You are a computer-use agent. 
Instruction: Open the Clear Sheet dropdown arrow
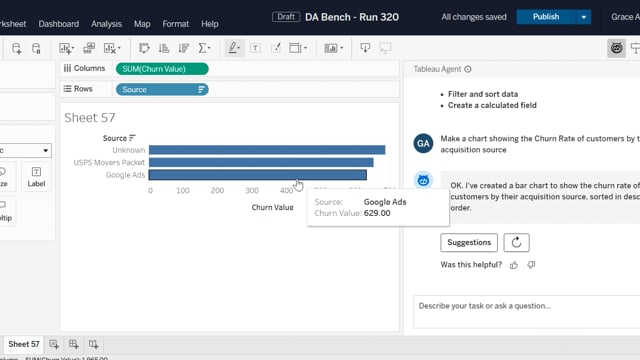[x=119, y=48]
